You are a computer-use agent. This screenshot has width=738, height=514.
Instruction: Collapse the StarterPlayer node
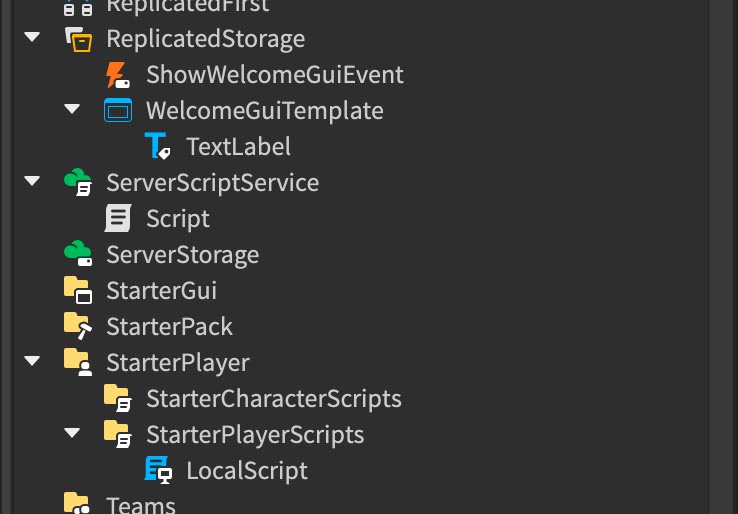click(x=32, y=361)
